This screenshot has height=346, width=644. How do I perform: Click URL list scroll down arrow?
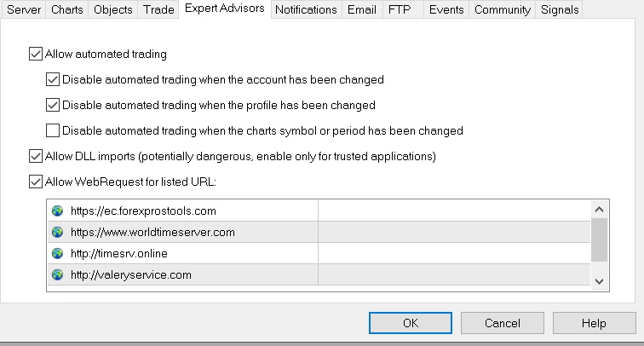click(x=599, y=281)
